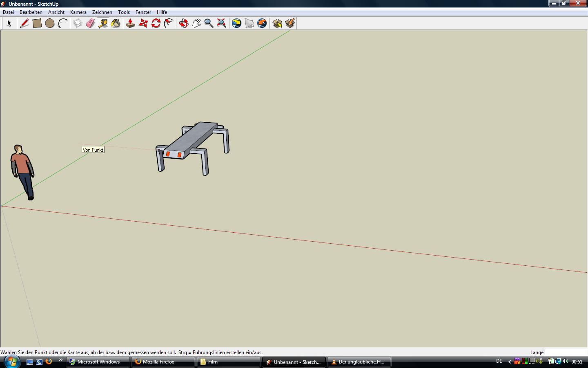The height and width of the screenshot is (368, 588).
Task: Activate the Orbit camera tool
Action: tap(183, 23)
